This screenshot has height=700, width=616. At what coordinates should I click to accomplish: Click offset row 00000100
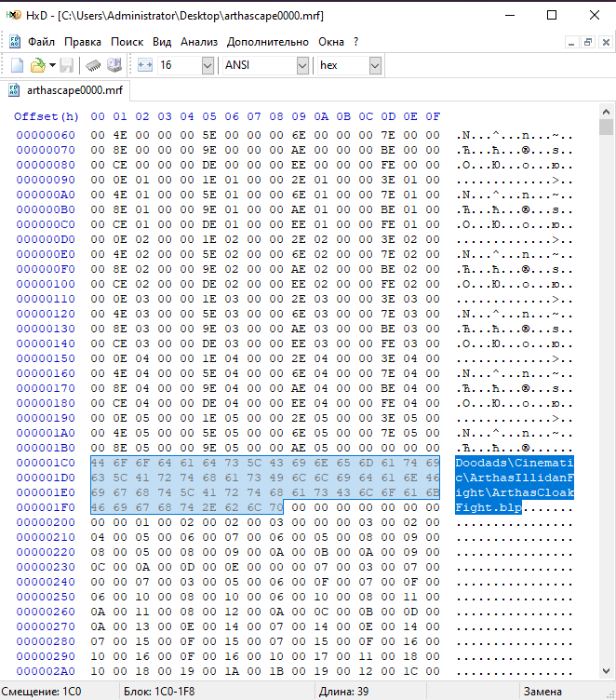coord(46,284)
